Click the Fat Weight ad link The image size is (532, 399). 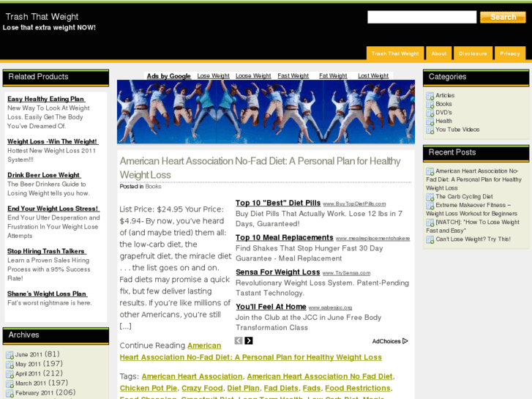click(x=333, y=75)
